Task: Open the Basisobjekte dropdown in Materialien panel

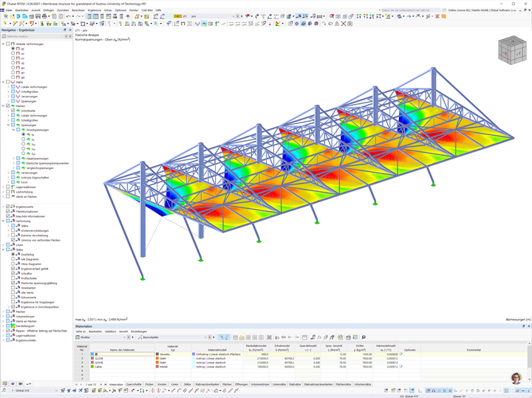Action: tap(205, 337)
